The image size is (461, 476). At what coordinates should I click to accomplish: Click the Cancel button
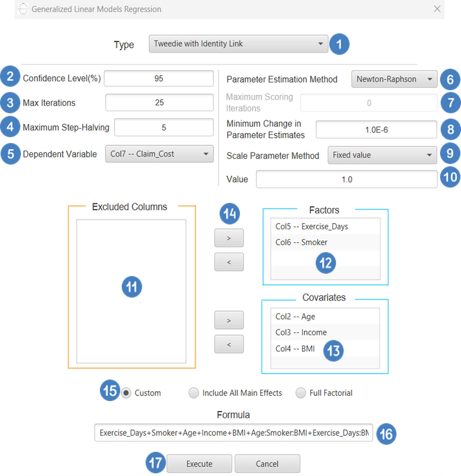pyautogui.click(x=267, y=464)
